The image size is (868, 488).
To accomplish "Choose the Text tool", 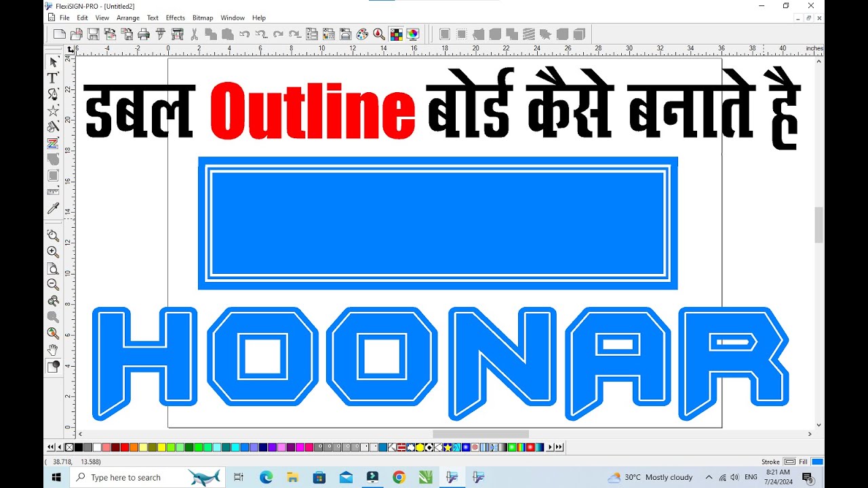I will point(53,78).
